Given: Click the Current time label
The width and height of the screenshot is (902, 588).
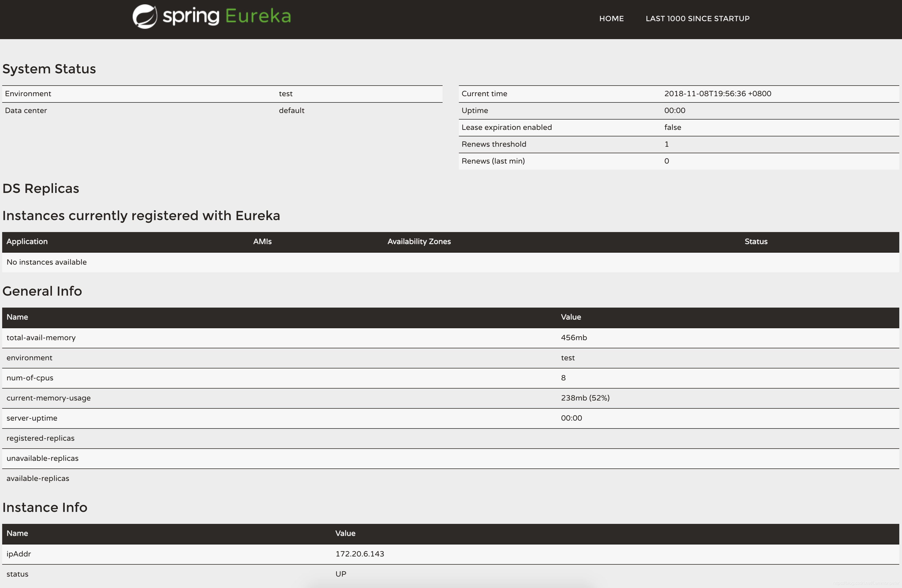Looking at the screenshot, I should [484, 93].
